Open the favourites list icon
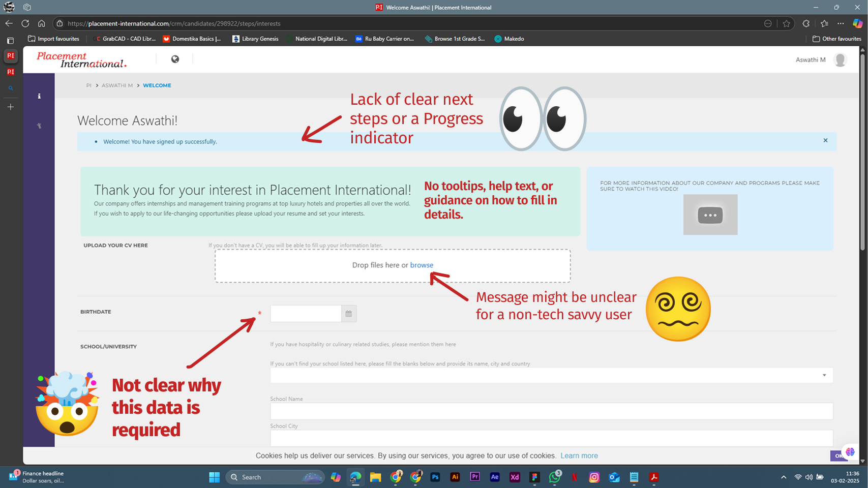The height and width of the screenshot is (488, 868). click(824, 23)
